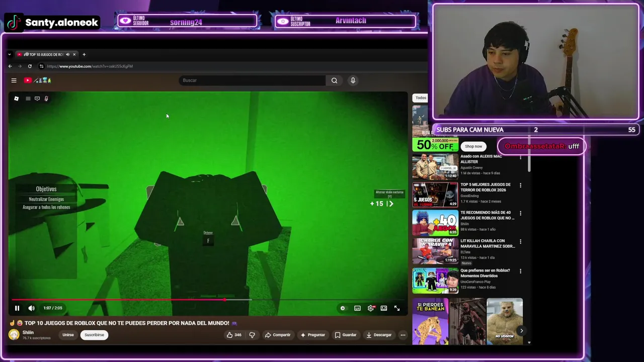This screenshot has height=362, width=644.
Task: Click the Buscar search field
Action: pyautogui.click(x=253, y=80)
